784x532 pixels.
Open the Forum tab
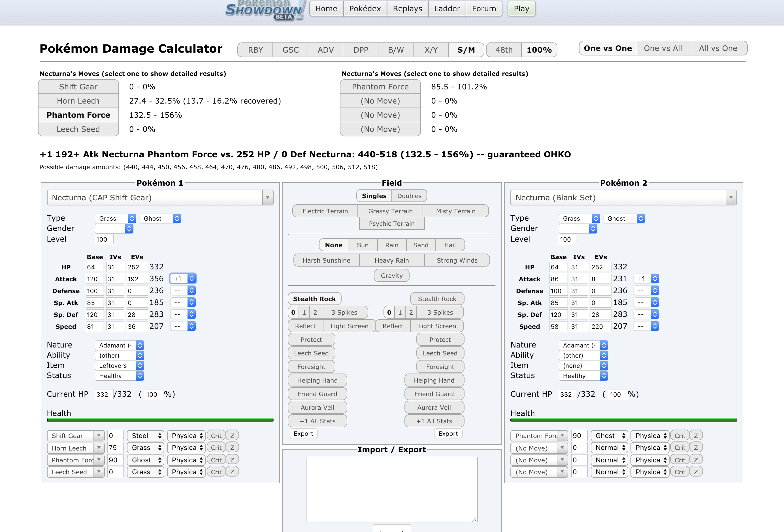(484, 8)
